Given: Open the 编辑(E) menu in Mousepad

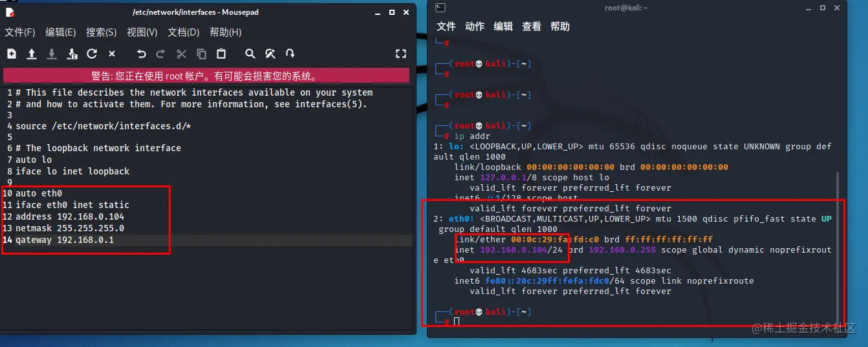Looking at the screenshot, I should 61,32.
